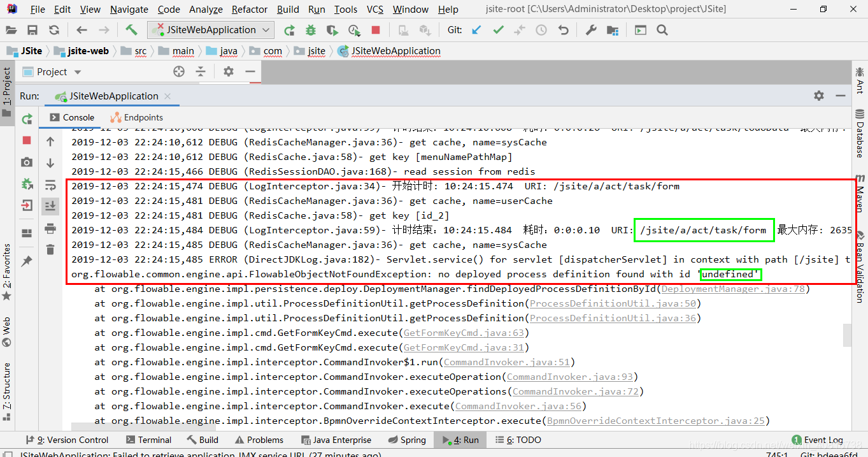Open Settings wrench icon
This screenshot has height=457, width=868.
point(591,30)
